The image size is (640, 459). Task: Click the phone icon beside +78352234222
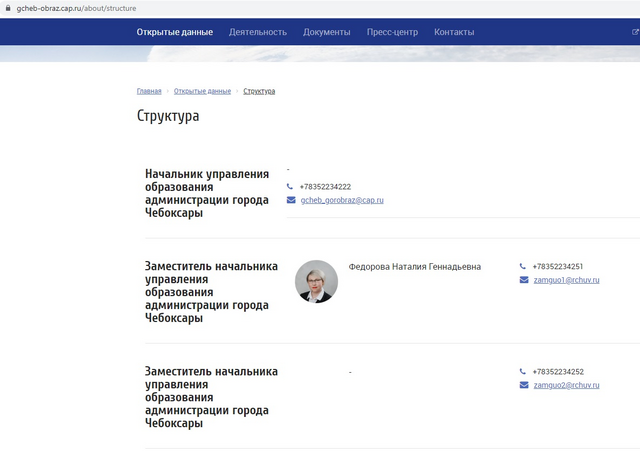pyautogui.click(x=290, y=187)
